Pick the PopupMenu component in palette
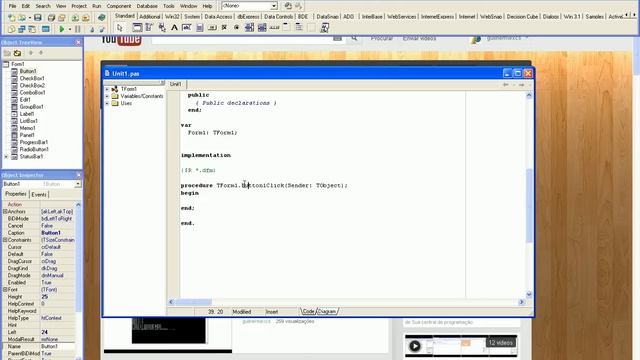This screenshot has height=360, width=640. coord(162,28)
